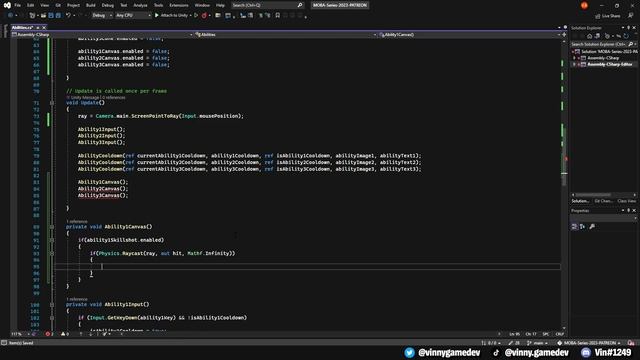Click the Visual Studio logo icon
This screenshot has width=640, height=360.
tap(7, 5)
